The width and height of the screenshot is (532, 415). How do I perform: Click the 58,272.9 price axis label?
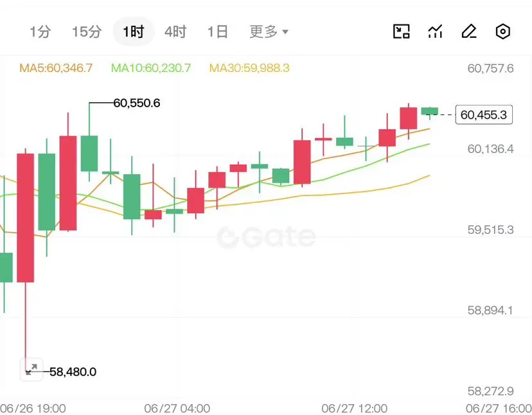490,391
